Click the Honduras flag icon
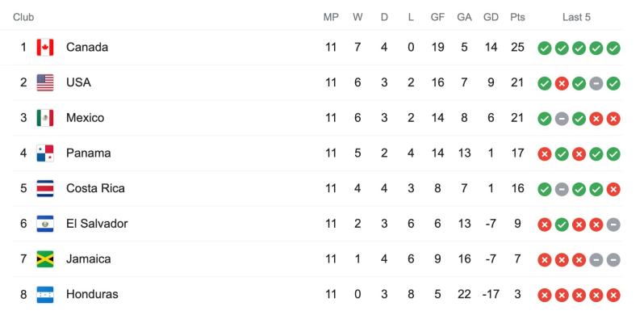Screen dimensions: 644x315 point(45,295)
